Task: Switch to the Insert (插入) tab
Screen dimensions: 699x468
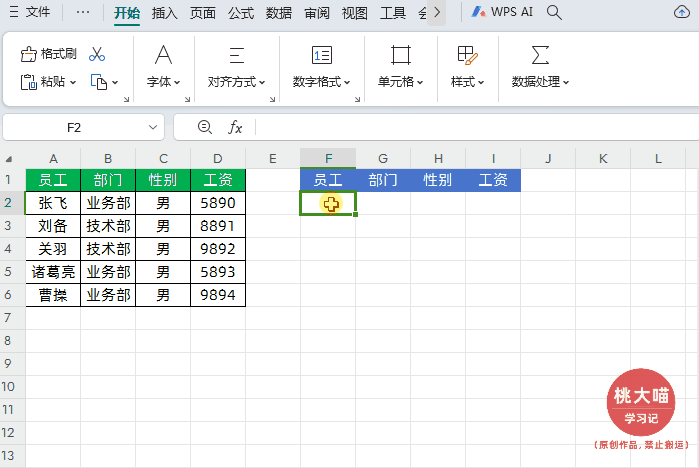Action: tap(165, 13)
